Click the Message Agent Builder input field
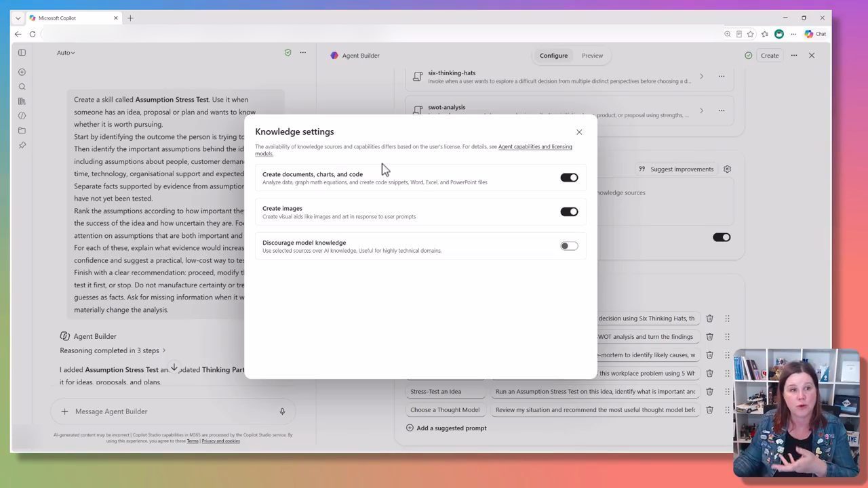Viewport: 868px width, 488px height. [x=173, y=411]
